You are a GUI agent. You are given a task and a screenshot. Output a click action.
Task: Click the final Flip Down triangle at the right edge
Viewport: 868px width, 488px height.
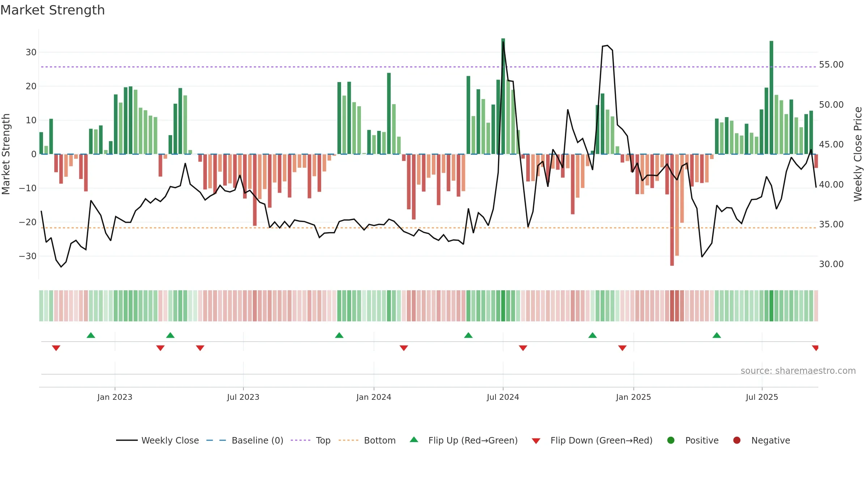coord(815,348)
